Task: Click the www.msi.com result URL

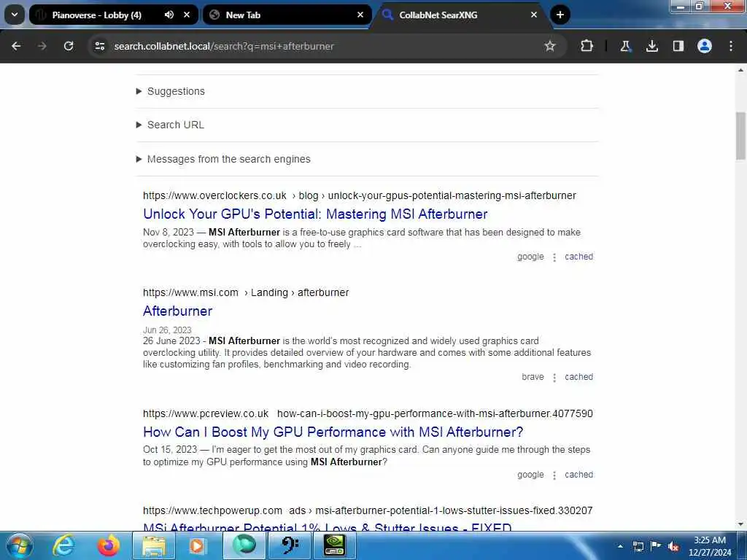Action: 246,292
